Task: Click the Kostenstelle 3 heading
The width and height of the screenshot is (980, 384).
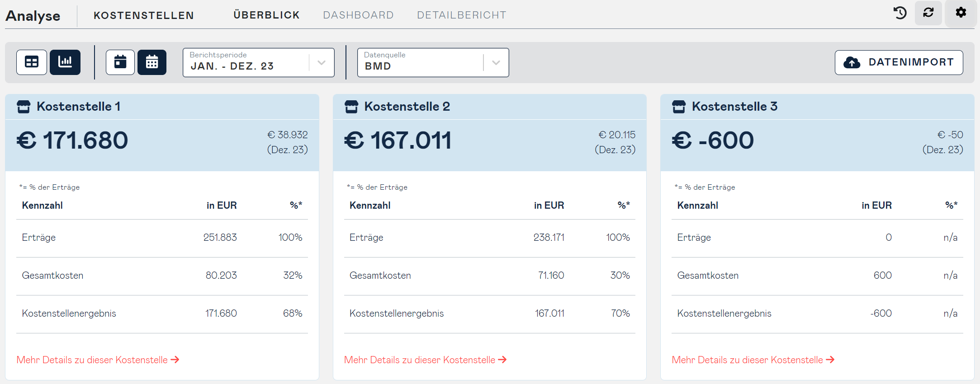Action: [x=735, y=107]
